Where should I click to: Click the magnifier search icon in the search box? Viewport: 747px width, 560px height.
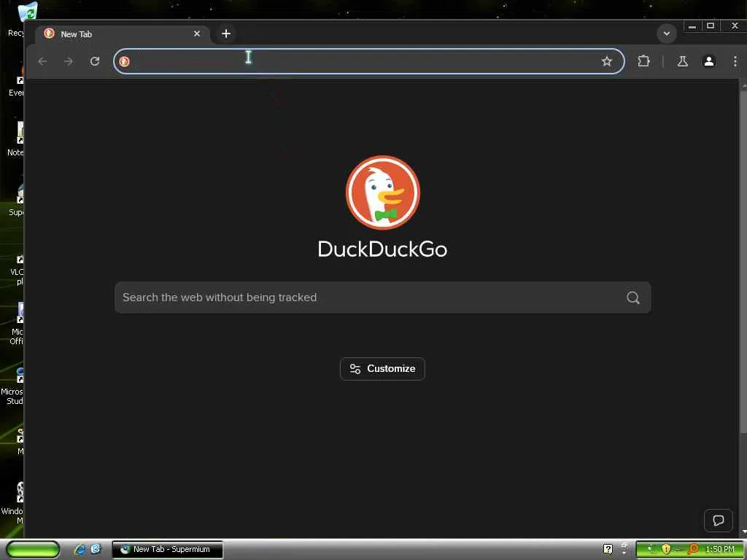point(632,297)
